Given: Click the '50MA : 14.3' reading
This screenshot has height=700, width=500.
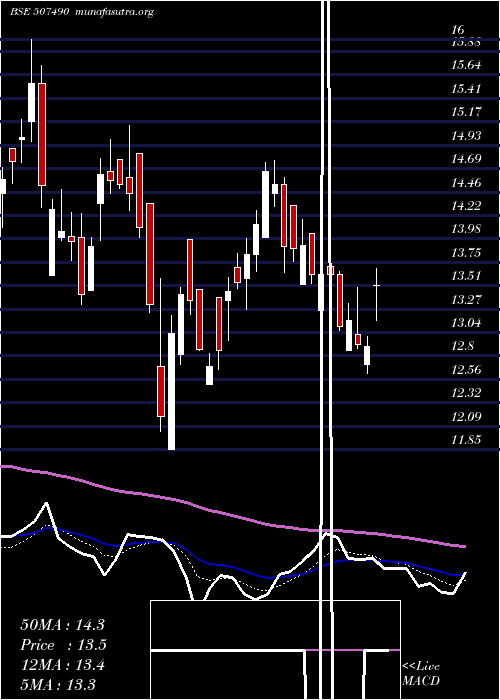Looking at the screenshot, I should 62,625.
